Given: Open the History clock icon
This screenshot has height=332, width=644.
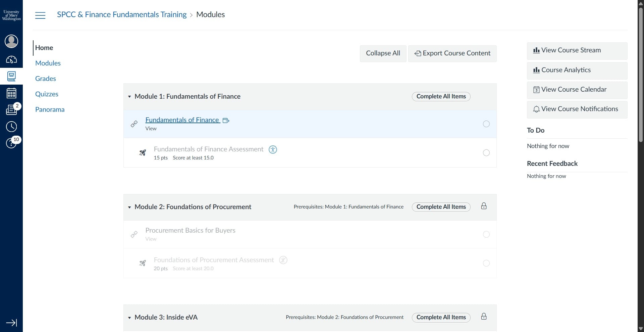Looking at the screenshot, I should click(11, 127).
